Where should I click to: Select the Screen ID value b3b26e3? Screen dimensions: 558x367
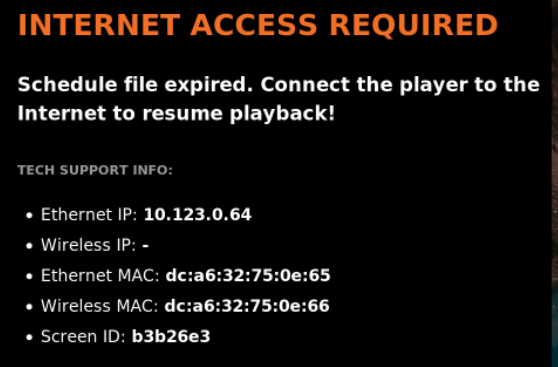pos(171,337)
